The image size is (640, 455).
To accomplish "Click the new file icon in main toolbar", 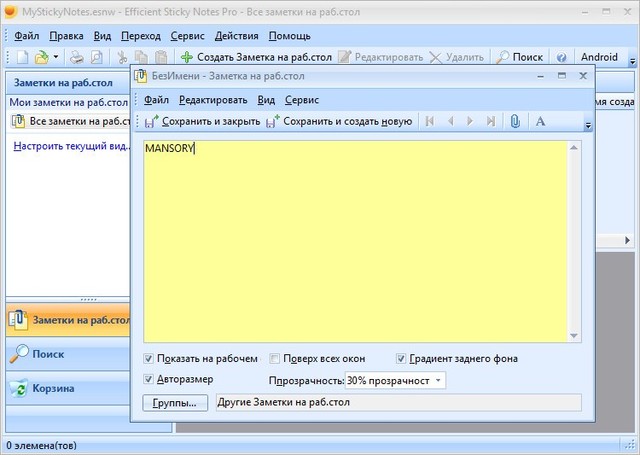I will point(22,57).
